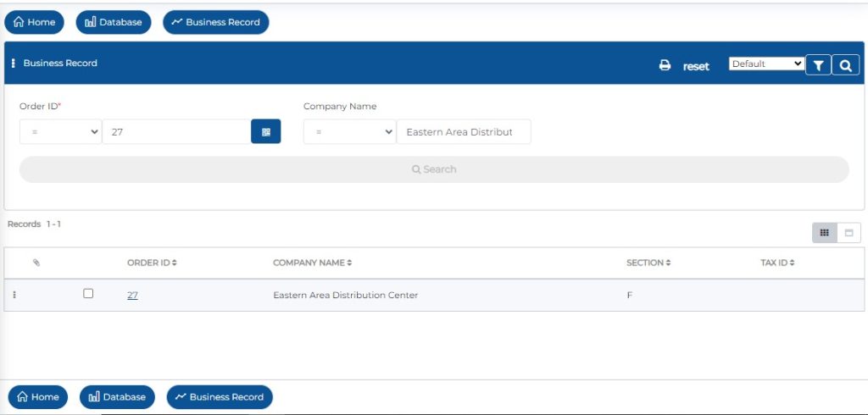Click the print icon in the header
Viewport: 868px width, 415px height.
[x=665, y=65]
